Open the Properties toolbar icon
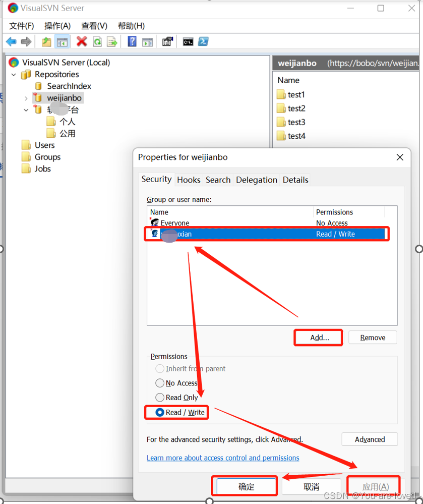 pyautogui.click(x=168, y=41)
